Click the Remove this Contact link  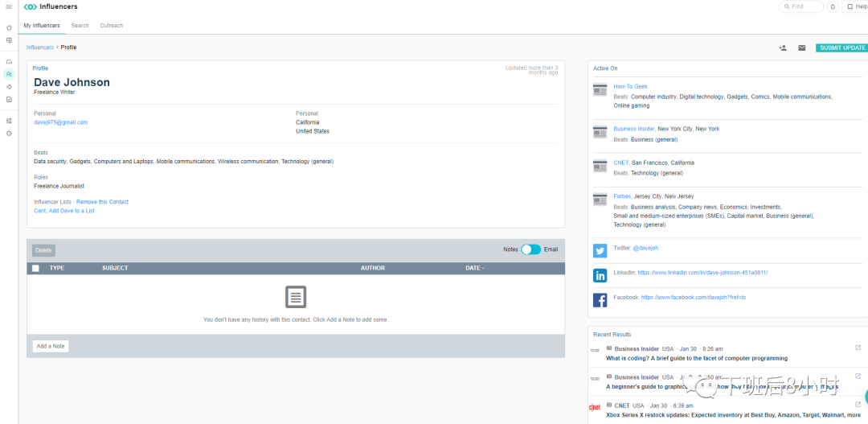tap(102, 202)
